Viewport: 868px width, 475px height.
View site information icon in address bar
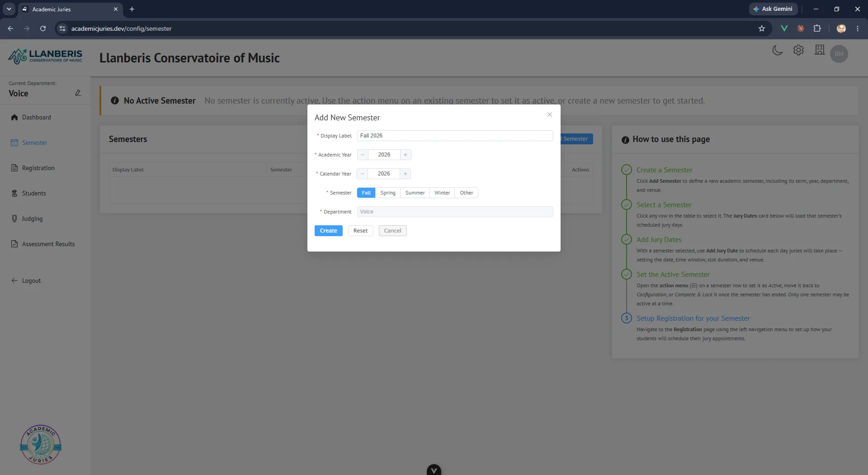62,28
